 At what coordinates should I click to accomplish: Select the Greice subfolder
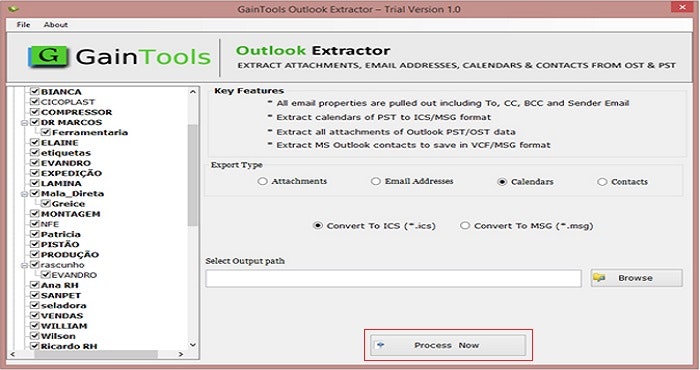pyautogui.click(x=68, y=204)
